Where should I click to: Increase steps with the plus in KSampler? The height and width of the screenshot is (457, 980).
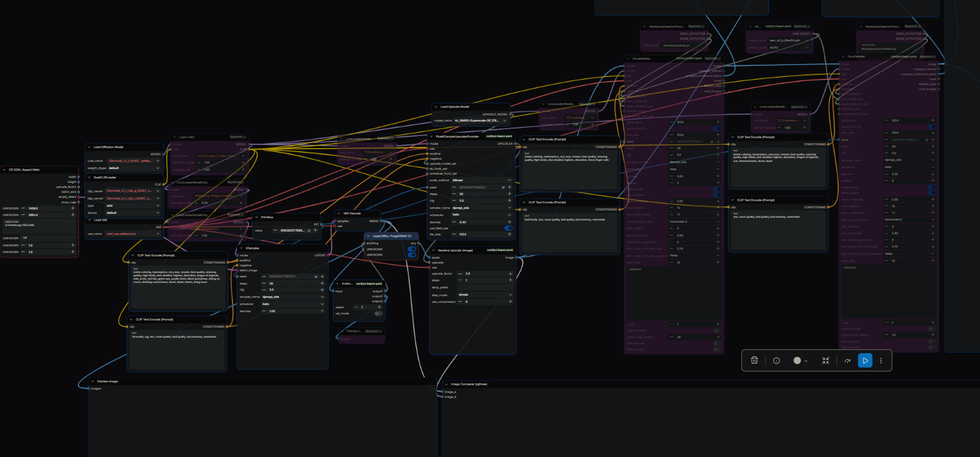tap(322, 283)
